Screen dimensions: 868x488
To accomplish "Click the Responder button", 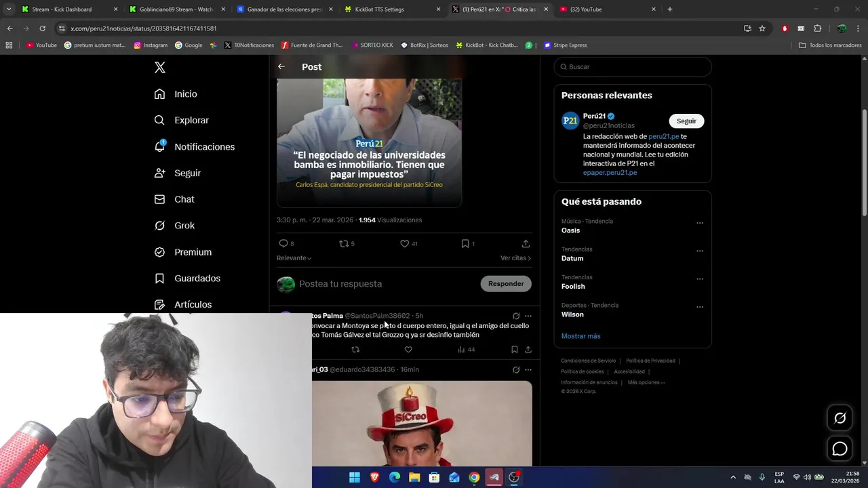I will coord(506,284).
